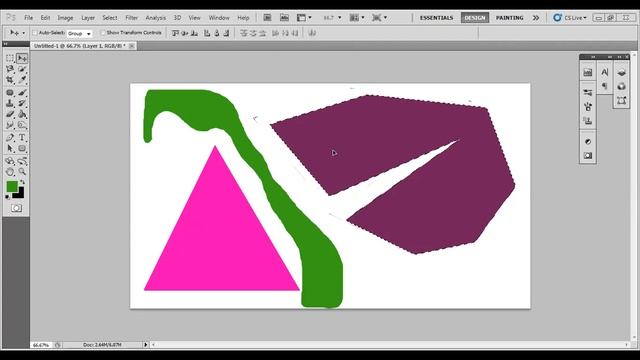The width and height of the screenshot is (640, 360).
Task: Click the black background color swatch
Action: [20, 194]
